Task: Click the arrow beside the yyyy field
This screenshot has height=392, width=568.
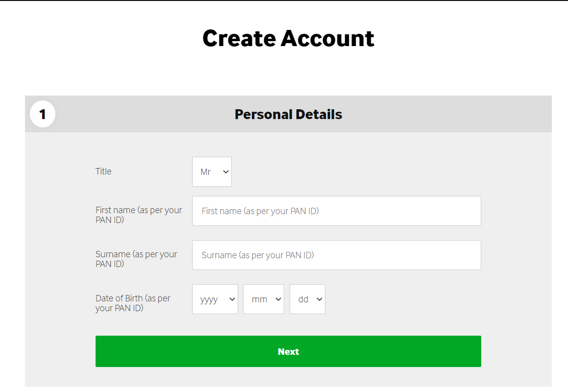Action: pos(232,299)
